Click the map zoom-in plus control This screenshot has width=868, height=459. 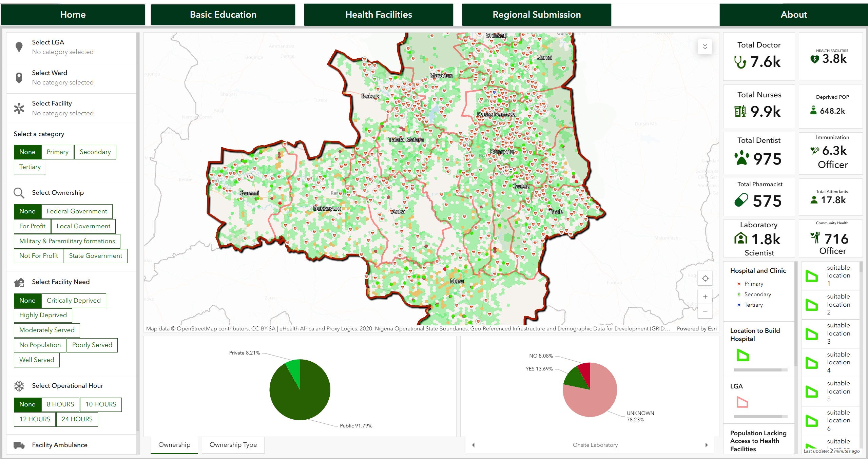tap(705, 297)
